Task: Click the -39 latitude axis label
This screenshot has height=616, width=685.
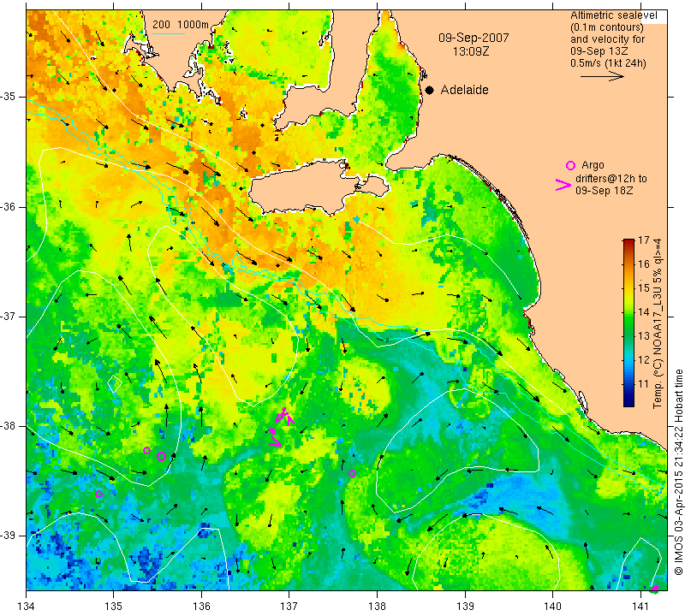Action: click(9, 536)
